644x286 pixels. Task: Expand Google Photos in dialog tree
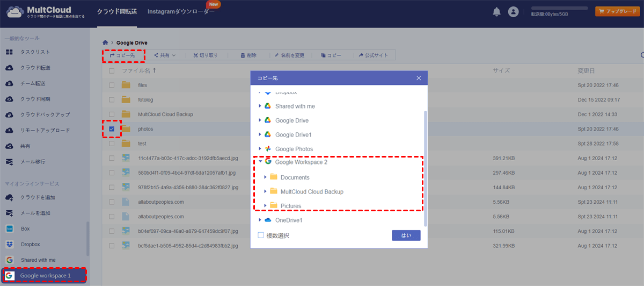260,149
